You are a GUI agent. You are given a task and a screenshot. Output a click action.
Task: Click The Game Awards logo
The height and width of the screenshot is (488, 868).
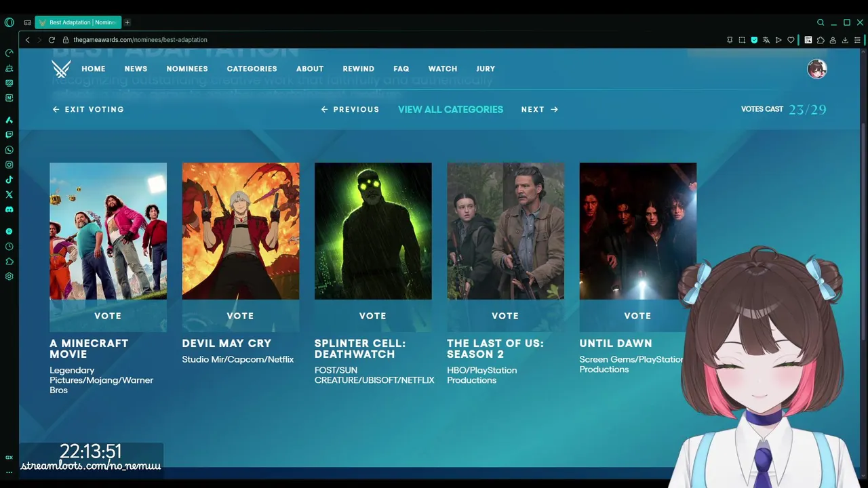pyautogui.click(x=61, y=68)
